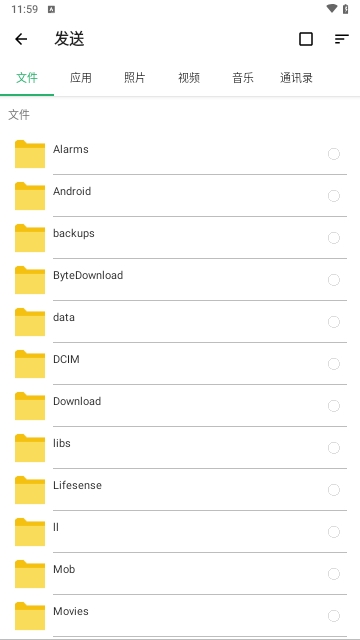Select the Lifesense folder radio button
The width and height of the screenshot is (360, 640).
[333, 490]
